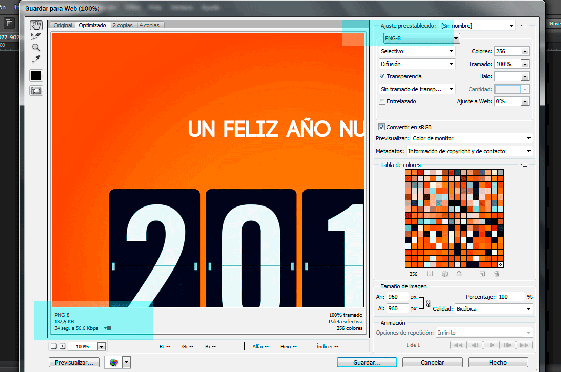The image size is (561, 372).
Task: Go to first animation frame
Action: pyautogui.click(x=458, y=345)
